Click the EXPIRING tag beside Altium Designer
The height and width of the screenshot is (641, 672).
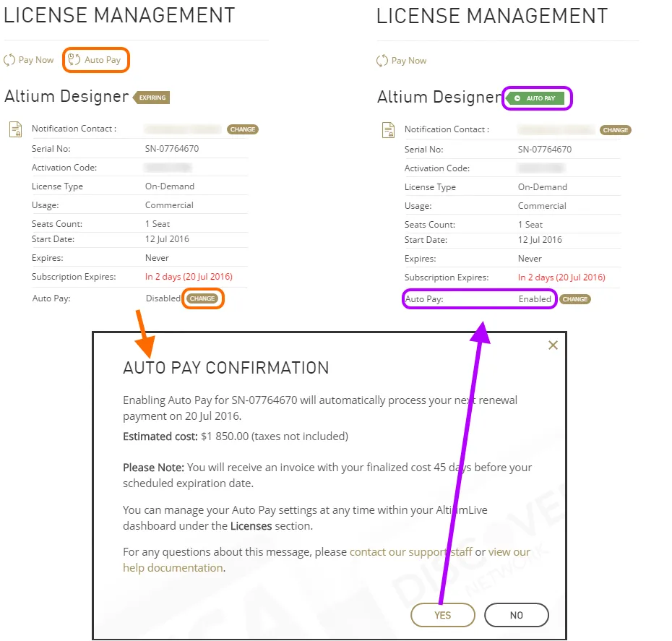click(x=151, y=98)
